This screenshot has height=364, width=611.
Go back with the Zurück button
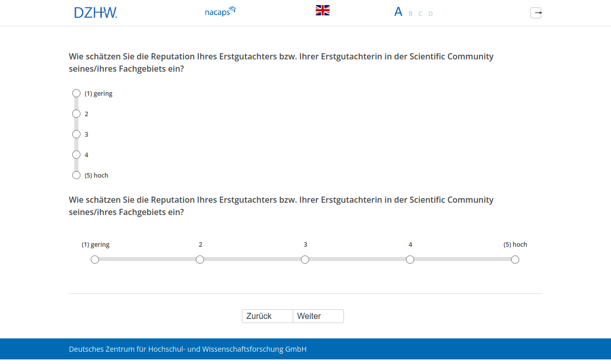tap(267, 316)
